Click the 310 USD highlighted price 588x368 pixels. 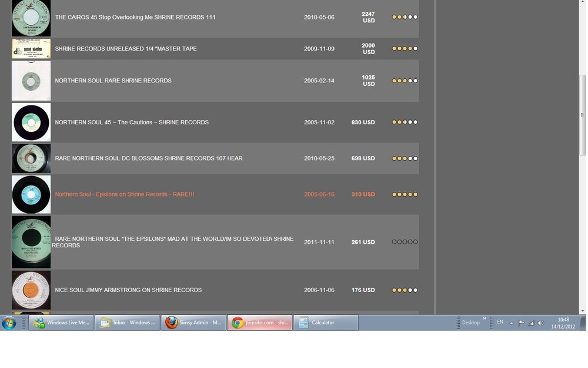(x=363, y=194)
